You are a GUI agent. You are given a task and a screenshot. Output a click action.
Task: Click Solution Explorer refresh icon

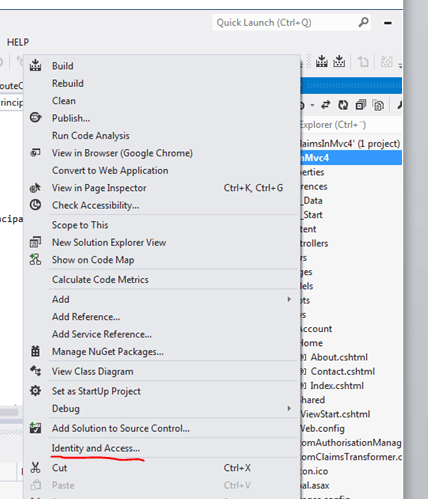click(x=343, y=105)
